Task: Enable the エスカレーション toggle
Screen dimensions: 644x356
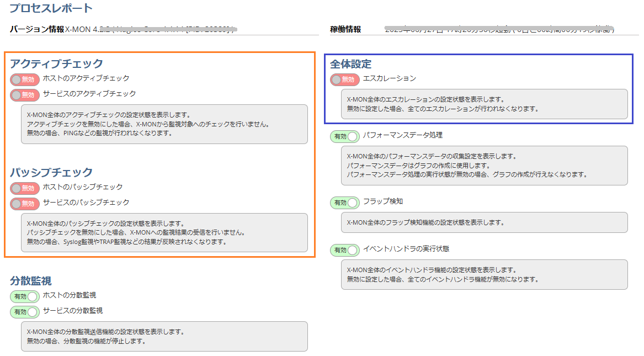Action: point(345,79)
